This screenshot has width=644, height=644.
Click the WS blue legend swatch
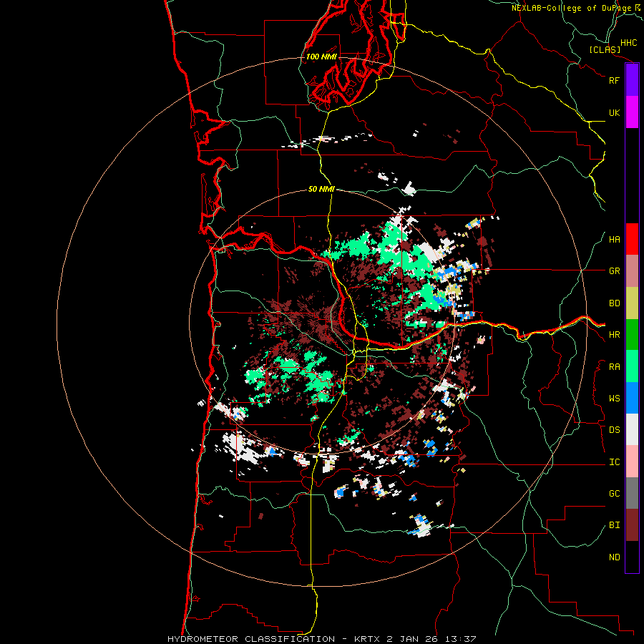[632, 398]
